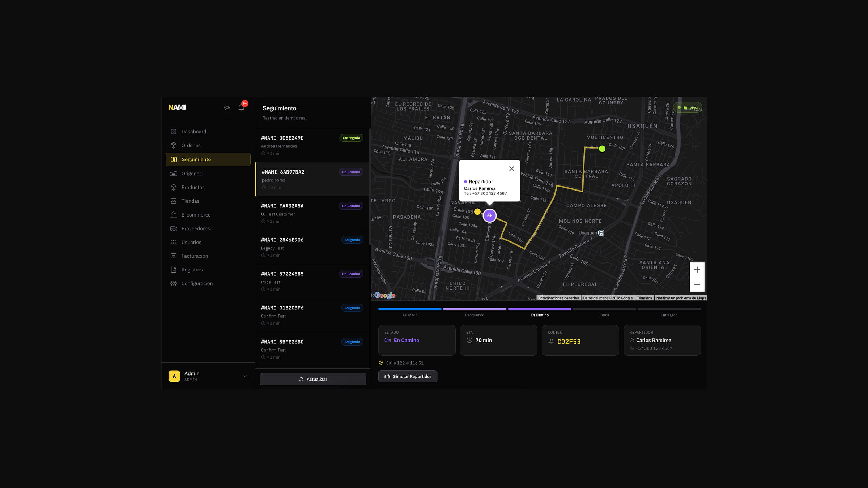Click the En vivo live indicator
Viewport: 868px width, 488px height.
click(688, 108)
